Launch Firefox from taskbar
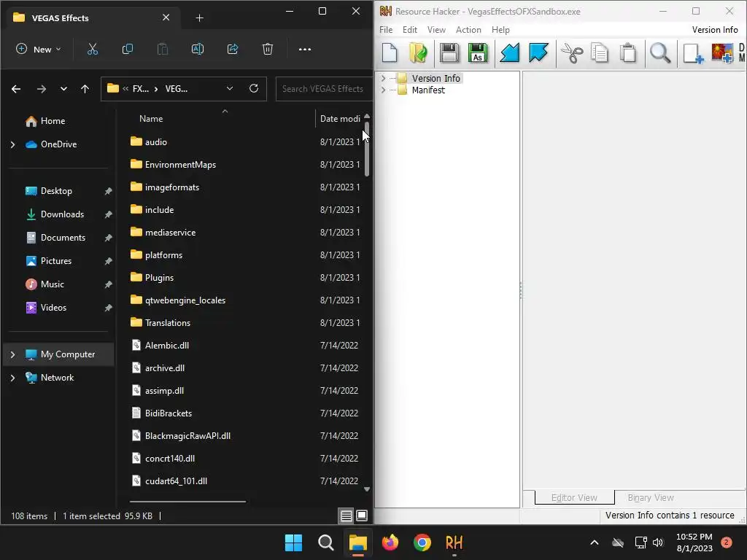747x560 pixels. (390, 542)
